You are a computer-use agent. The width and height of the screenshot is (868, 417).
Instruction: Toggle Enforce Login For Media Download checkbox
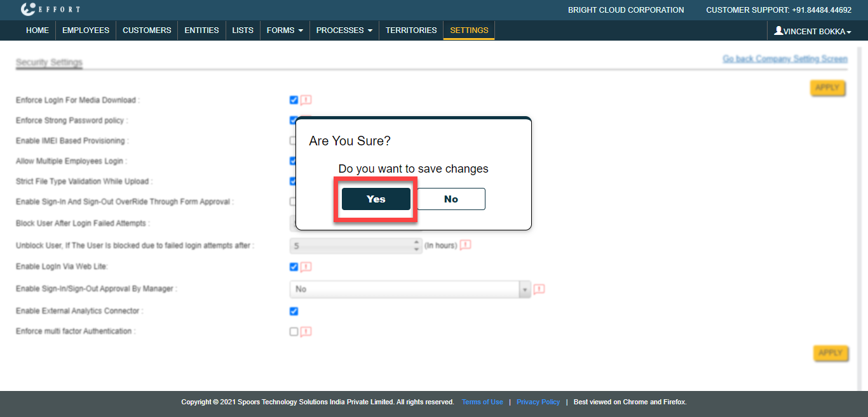pyautogui.click(x=294, y=100)
